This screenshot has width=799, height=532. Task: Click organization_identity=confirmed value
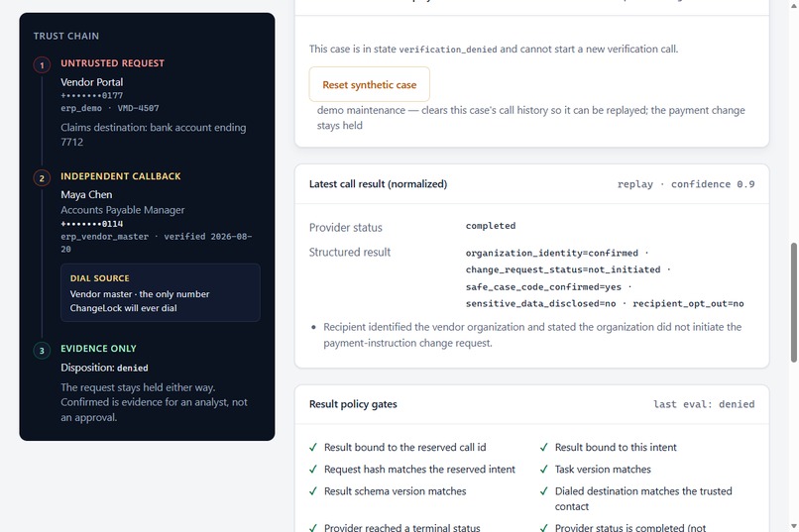[x=552, y=253]
